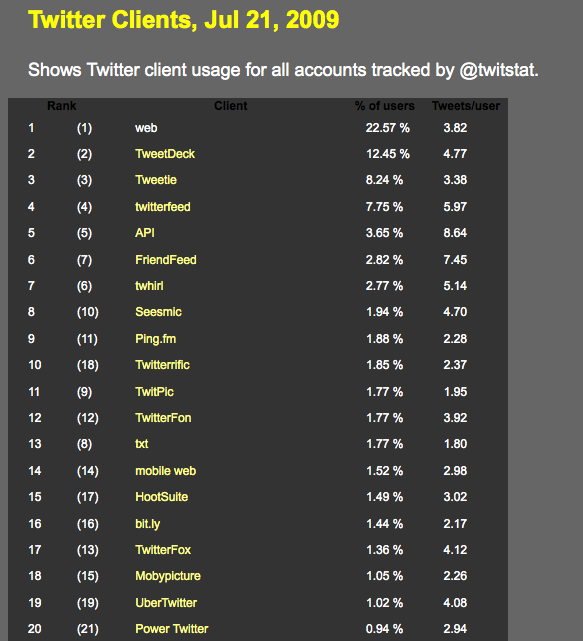Open the HootSuite client link
The height and width of the screenshot is (641, 583).
click(161, 497)
